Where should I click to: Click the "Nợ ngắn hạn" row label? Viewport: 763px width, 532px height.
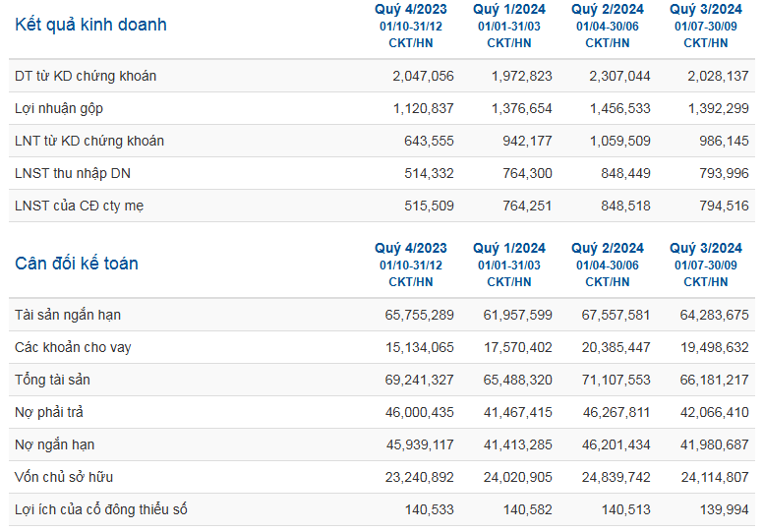click(x=55, y=444)
